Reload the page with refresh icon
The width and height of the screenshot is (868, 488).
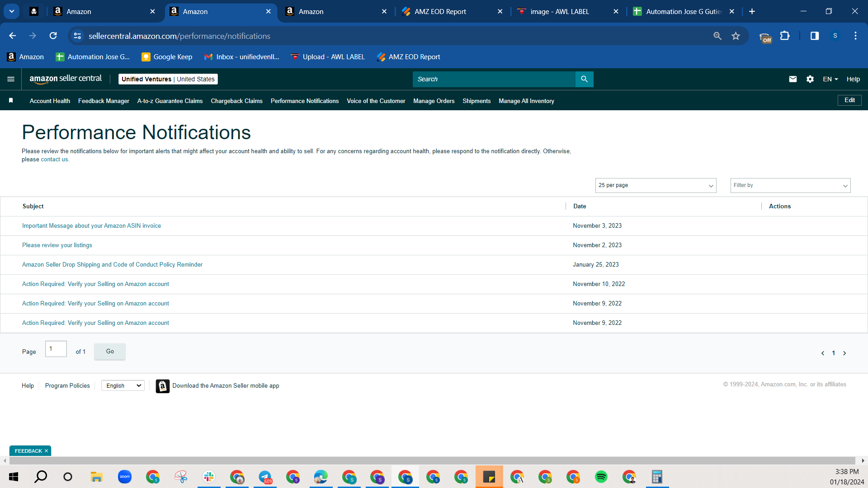[x=53, y=36]
